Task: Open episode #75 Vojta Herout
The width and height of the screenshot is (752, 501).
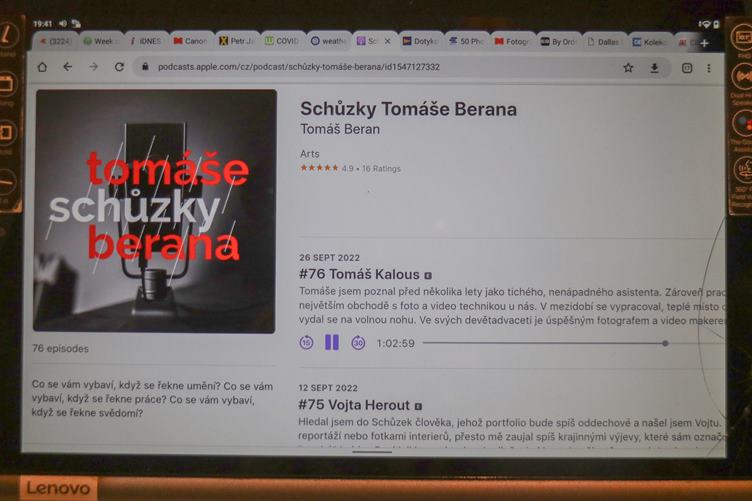Action: pos(354,405)
